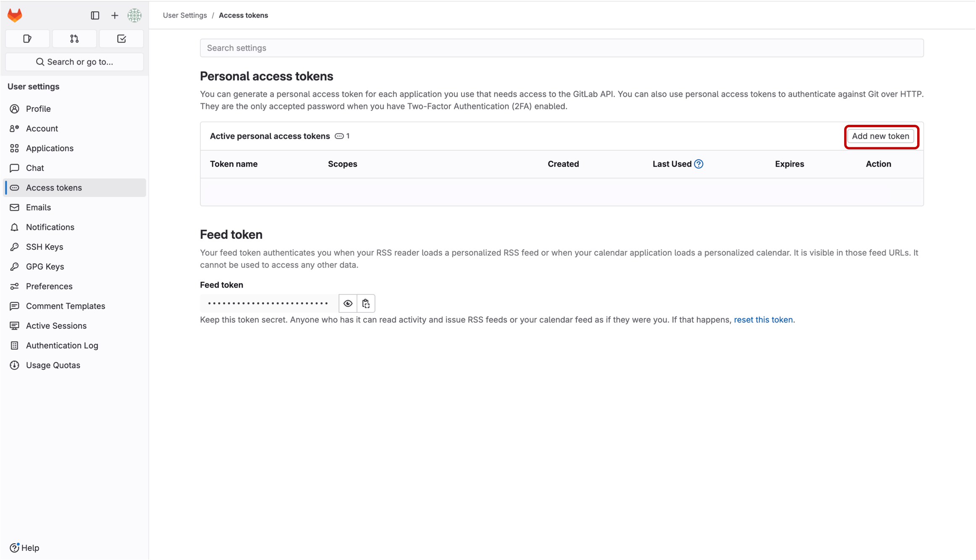Toggle the sidebar collapse icon
This screenshot has width=976, height=560.
[x=95, y=16]
